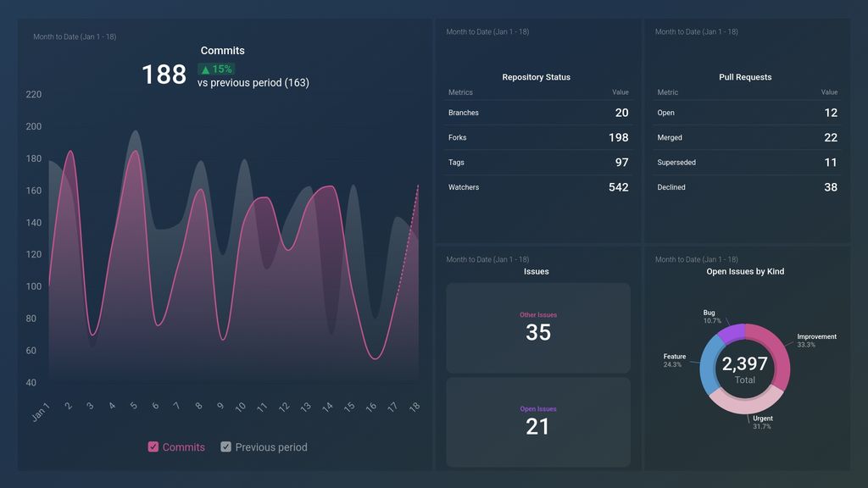Click the Tags value 97
The height and width of the screenshot is (488, 868).
[x=621, y=162]
